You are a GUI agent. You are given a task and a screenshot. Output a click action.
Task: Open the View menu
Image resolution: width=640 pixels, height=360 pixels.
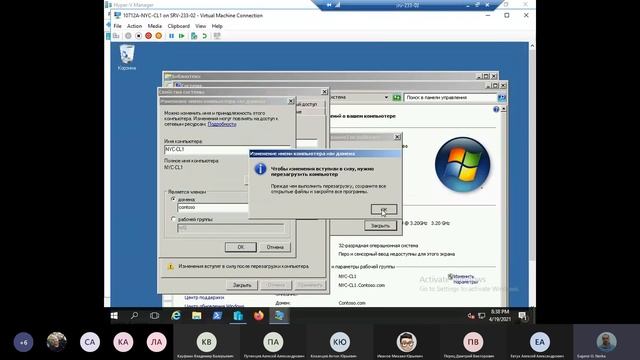click(200, 26)
